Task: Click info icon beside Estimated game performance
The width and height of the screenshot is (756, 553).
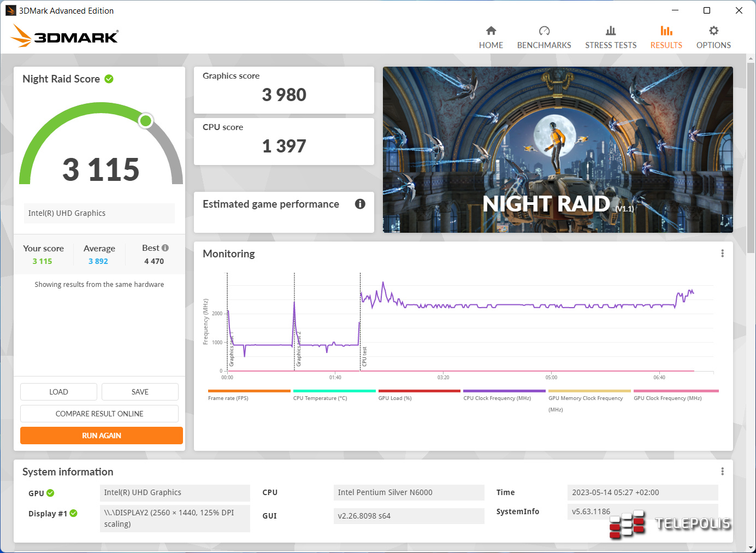Action: point(360,204)
